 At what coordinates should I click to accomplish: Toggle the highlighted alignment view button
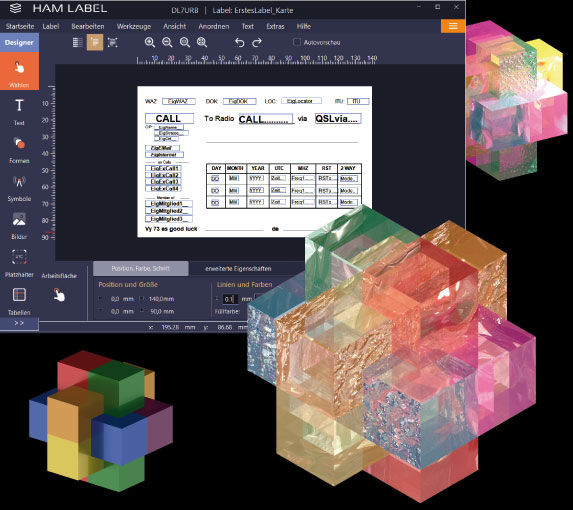tap(95, 42)
